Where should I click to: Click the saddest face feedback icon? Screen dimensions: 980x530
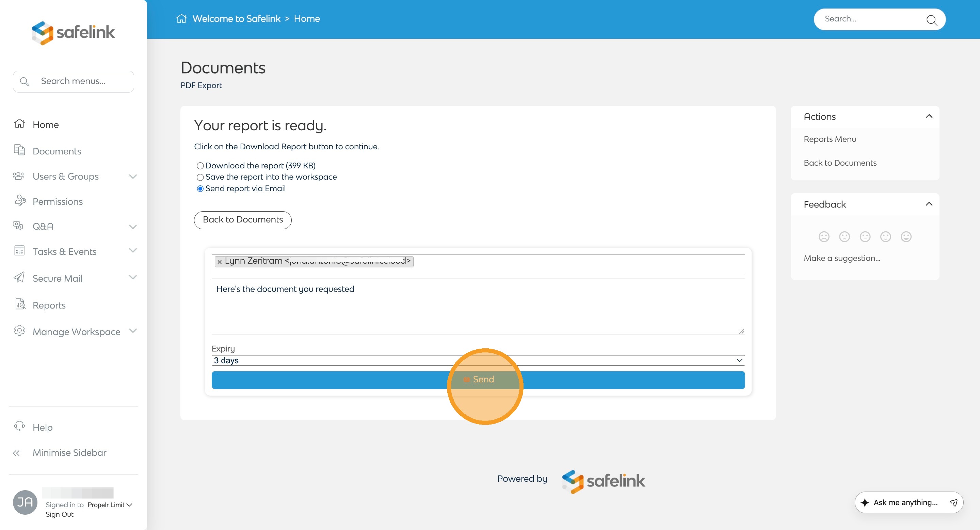coord(824,237)
